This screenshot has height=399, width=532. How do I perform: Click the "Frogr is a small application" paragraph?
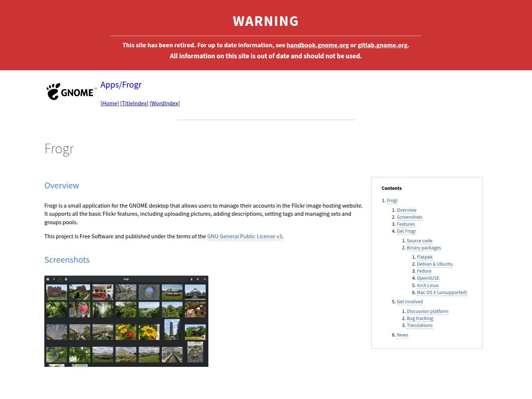click(204, 214)
